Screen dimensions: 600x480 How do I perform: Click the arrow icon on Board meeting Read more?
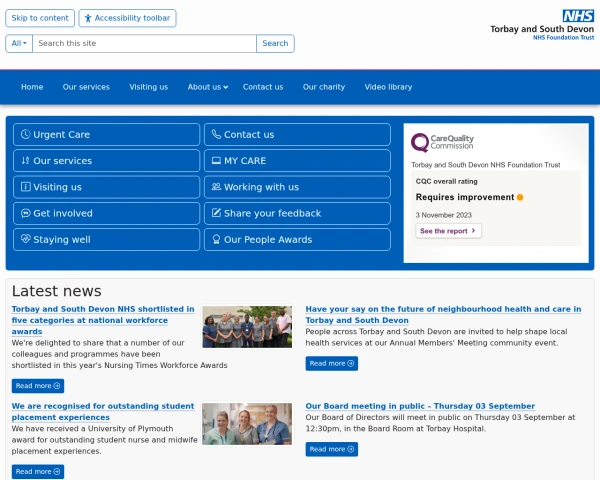tap(351, 449)
